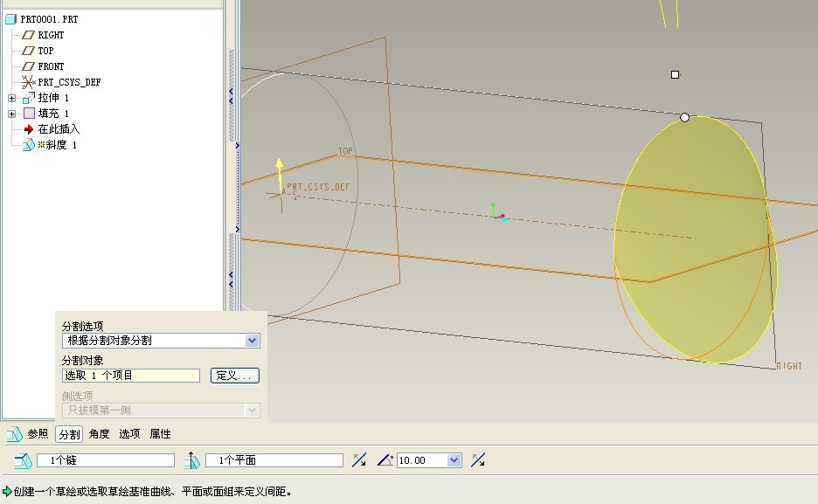Reverse the draft angle with flip icon
The height and width of the screenshot is (504, 818).
click(478, 459)
